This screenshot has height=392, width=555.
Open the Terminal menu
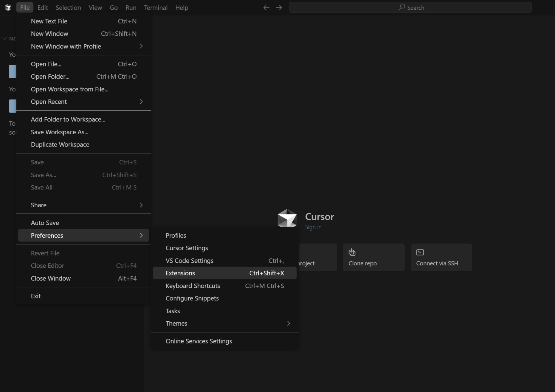click(156, 7)
